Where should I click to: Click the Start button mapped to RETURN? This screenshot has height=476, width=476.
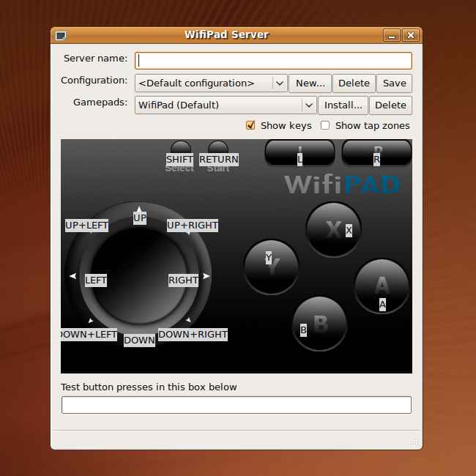tap(218, 148)
